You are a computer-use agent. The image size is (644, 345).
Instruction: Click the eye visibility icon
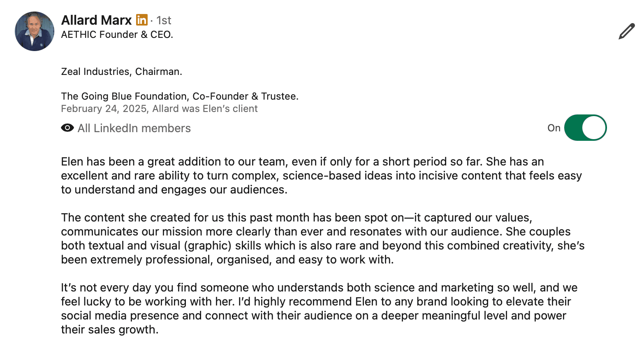click(67, 128)
